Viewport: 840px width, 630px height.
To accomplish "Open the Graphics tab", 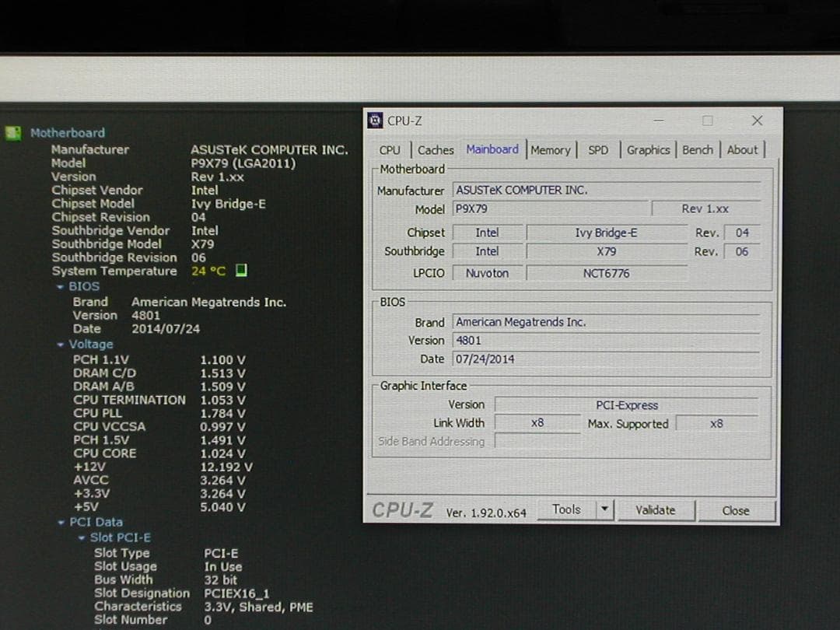I will pyautogui.click(x=648, y=149).
